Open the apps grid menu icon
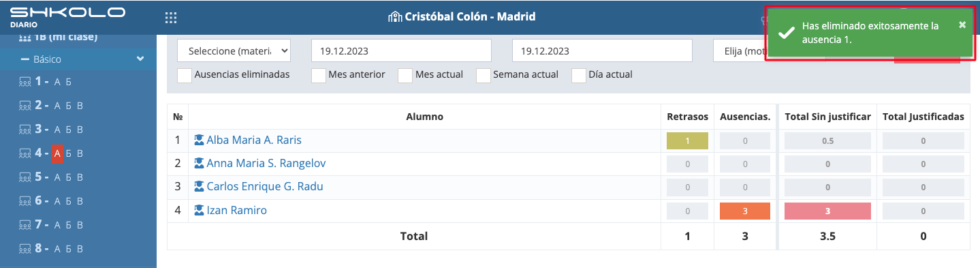 171,17
